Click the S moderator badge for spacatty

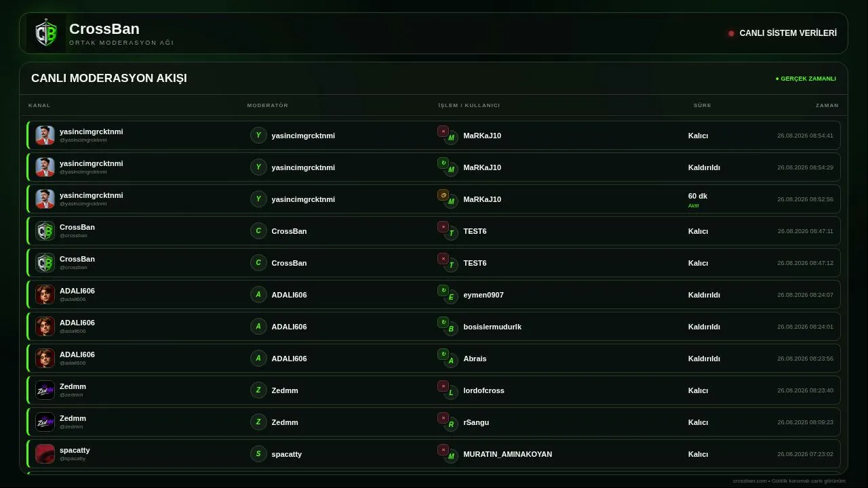point(258,453)
